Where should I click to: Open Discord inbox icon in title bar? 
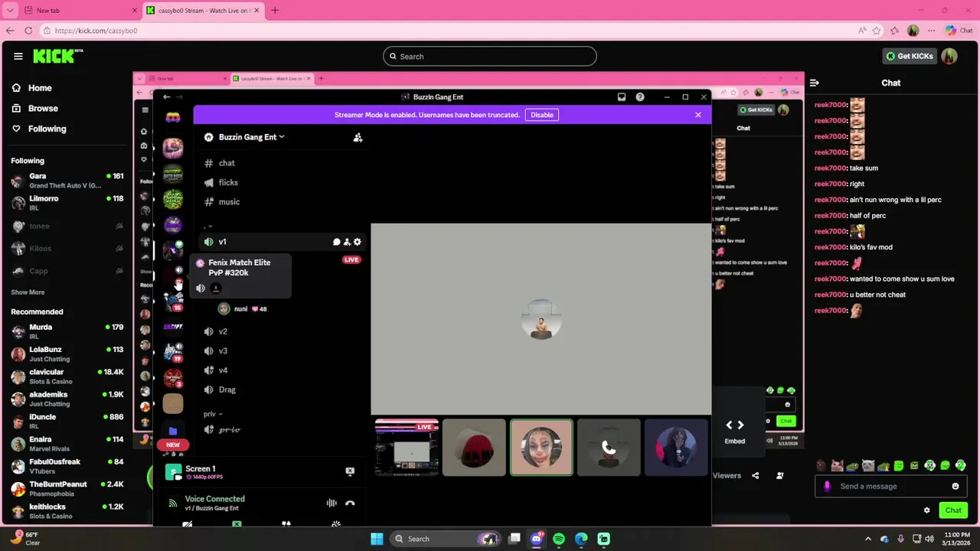tap(622, 97)
